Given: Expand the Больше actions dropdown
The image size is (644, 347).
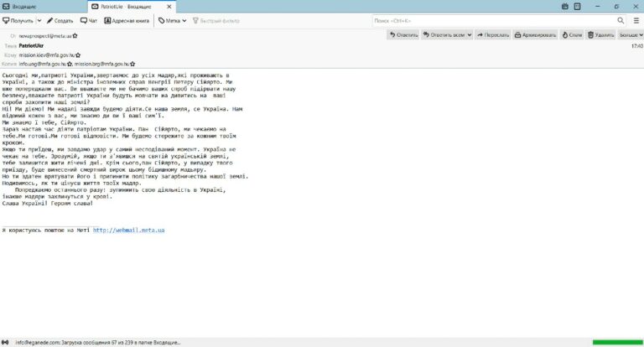Looking at the screenshot, I should tap(631, 35).
